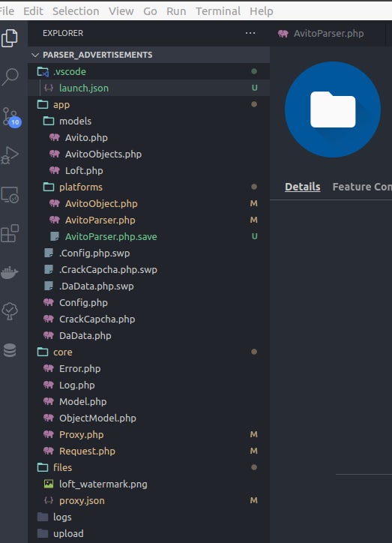Image resolution: width=392 pixels, height=543 pixels.
Task: Open AvitoObject.php in platforms
Action: (x=148, y=204)
